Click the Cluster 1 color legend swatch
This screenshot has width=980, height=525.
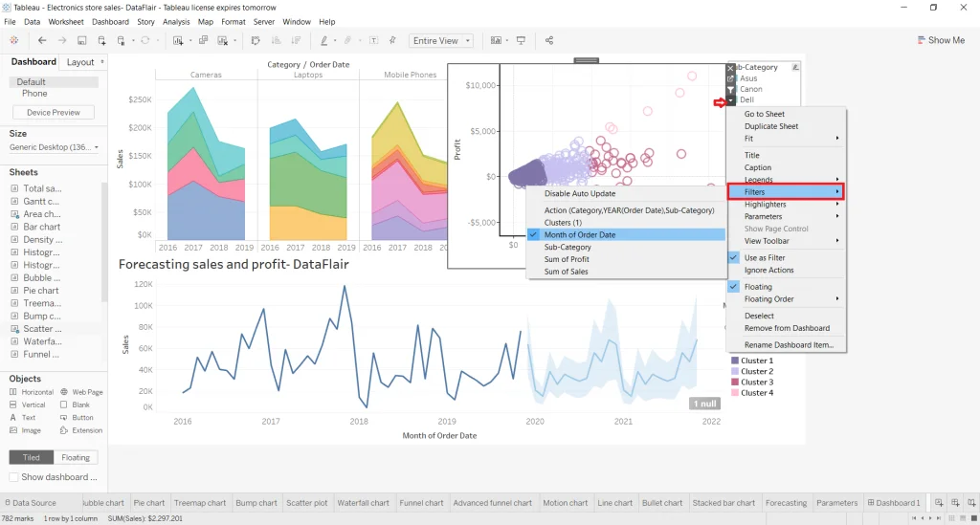[x=735, y=361]
